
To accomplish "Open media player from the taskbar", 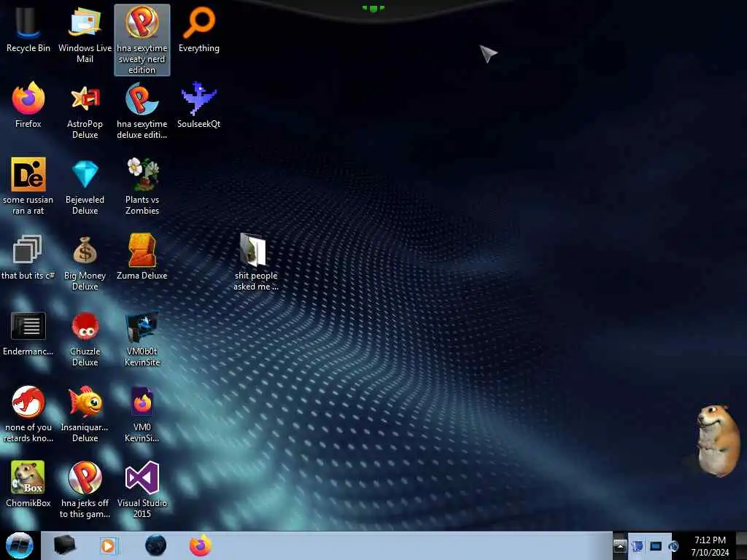I will tap(108, 545).
